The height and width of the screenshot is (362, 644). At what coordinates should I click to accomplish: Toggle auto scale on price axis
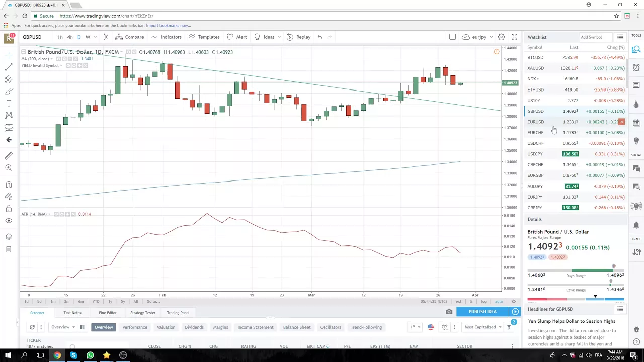pyautogui.click(x=499, y=301)
